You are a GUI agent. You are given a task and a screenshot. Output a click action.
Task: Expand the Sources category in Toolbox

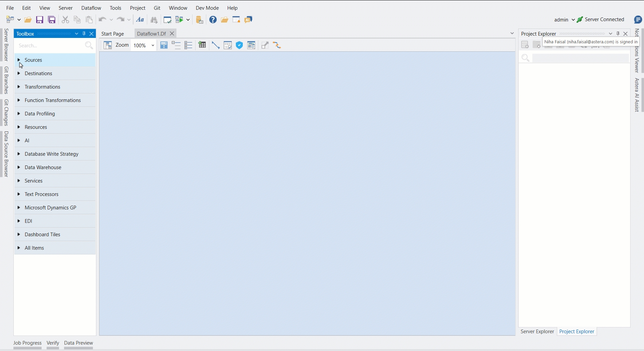19,60
